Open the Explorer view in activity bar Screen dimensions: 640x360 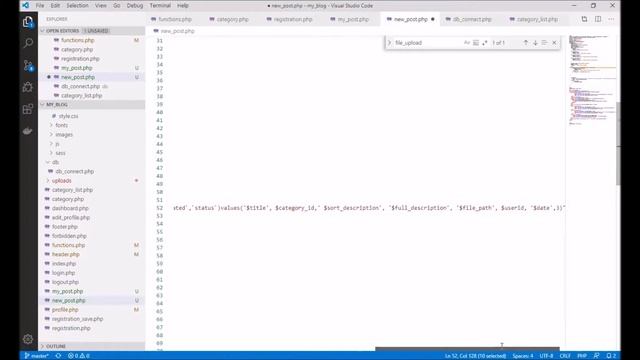pos(28,22)
